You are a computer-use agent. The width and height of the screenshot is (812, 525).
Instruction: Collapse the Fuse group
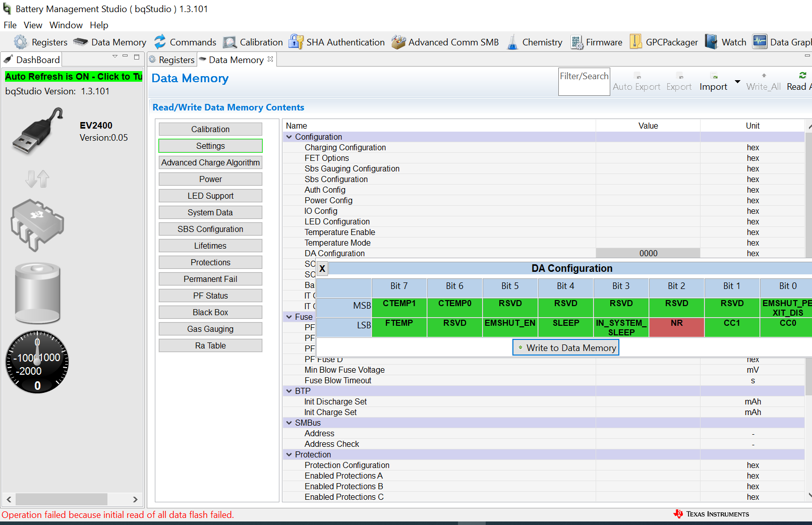(289, 317)
